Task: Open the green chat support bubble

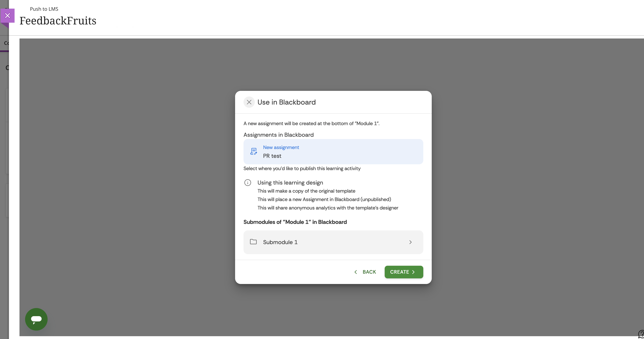Action: click(36, 319)
